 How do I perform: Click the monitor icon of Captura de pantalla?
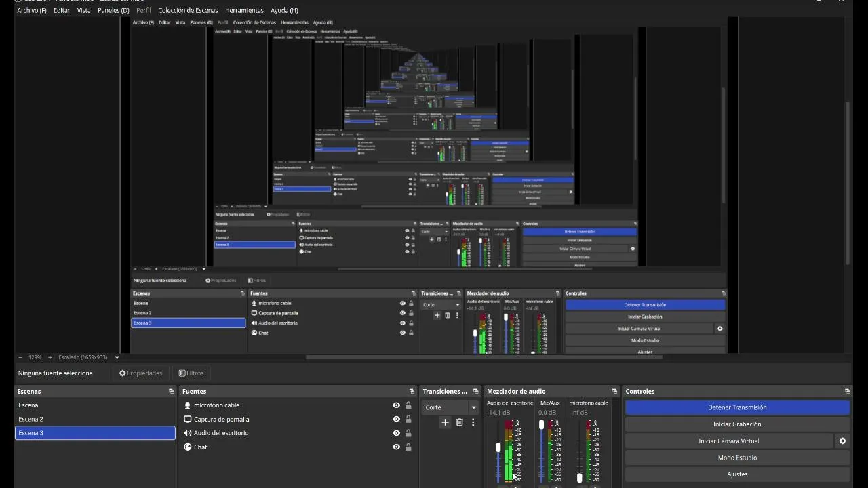(x=188, y=420)
